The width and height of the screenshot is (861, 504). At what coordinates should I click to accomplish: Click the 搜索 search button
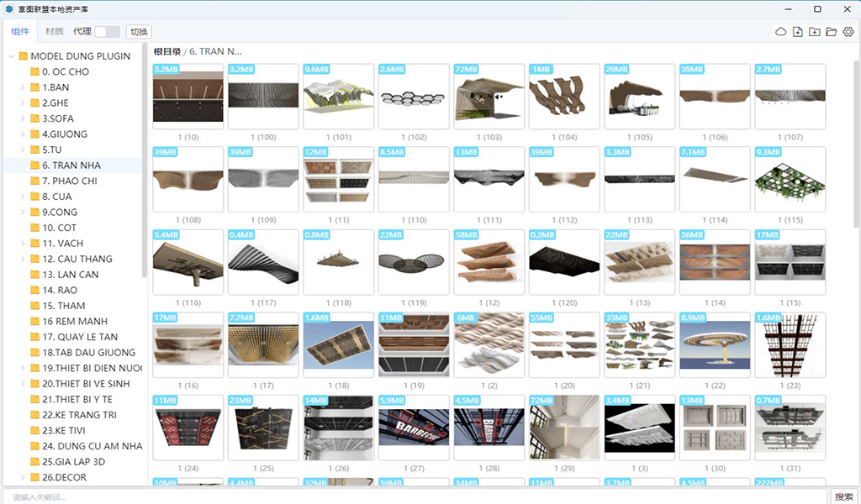click(843, 496)
